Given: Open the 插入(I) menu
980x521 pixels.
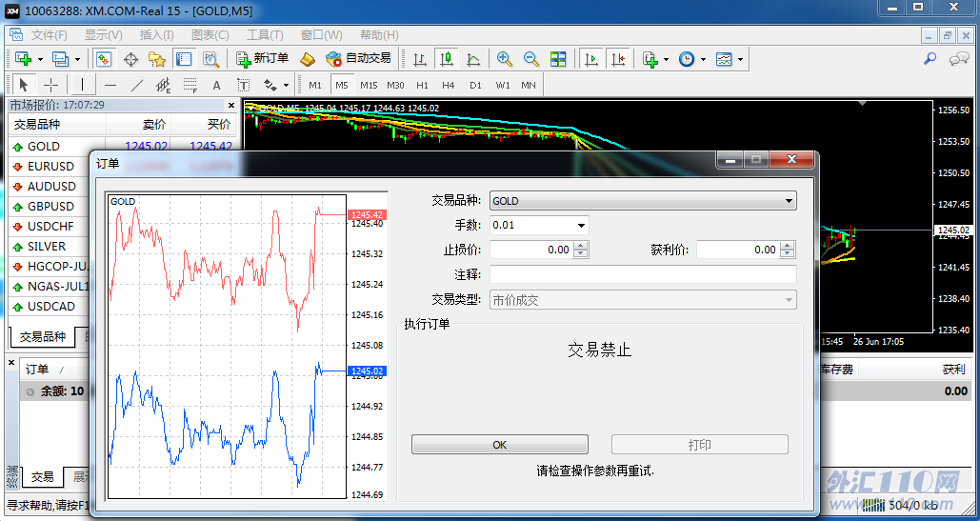Looking at the screenshot, I should pos(157,35).
